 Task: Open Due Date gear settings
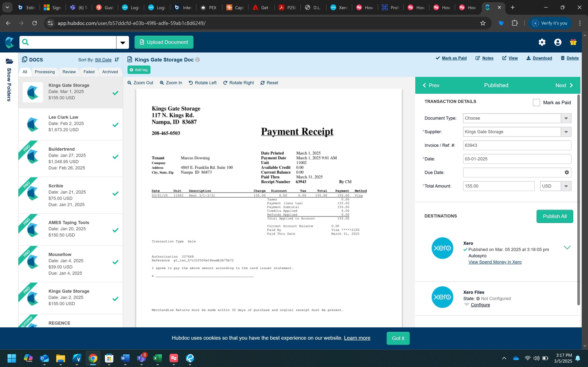tap(567, 172)
